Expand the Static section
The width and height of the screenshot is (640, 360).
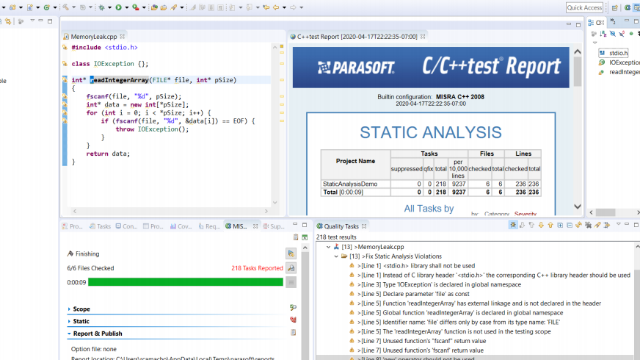point(69,321)
